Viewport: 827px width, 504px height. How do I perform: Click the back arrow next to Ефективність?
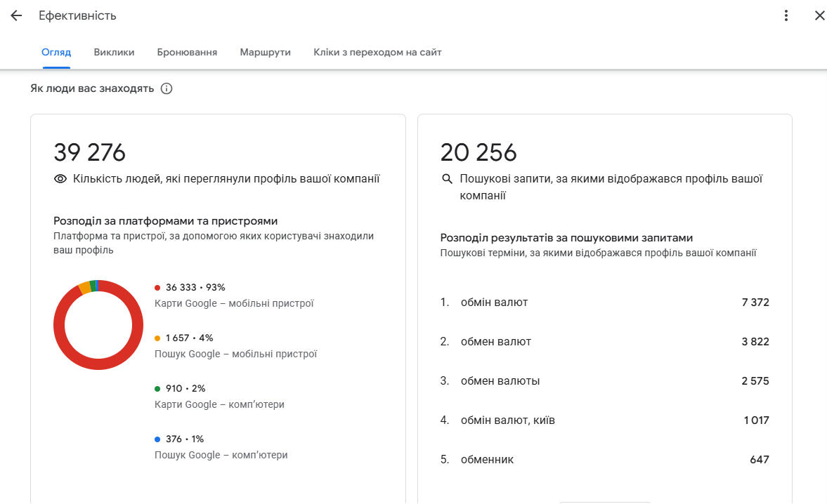[x=16, y=15]
